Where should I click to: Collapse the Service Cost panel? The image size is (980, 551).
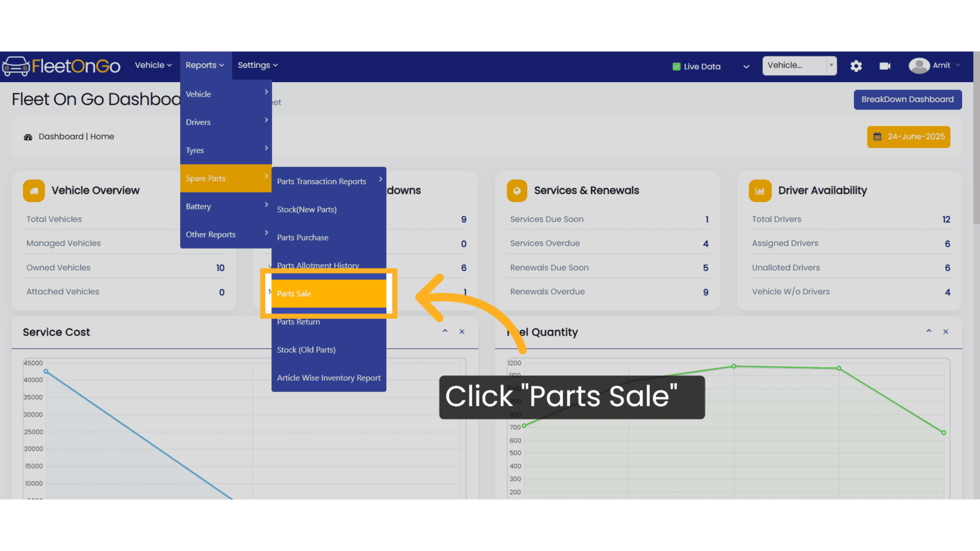coord(445,331)
